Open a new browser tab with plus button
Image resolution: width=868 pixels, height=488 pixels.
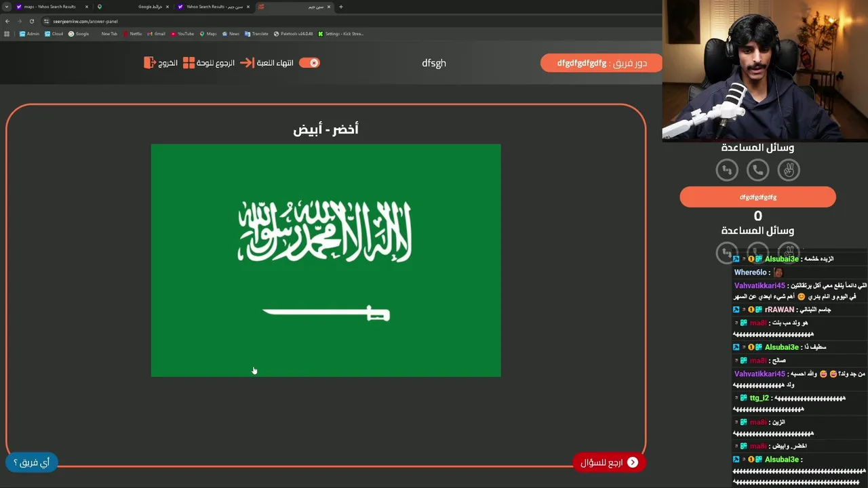tap(341, 7)
